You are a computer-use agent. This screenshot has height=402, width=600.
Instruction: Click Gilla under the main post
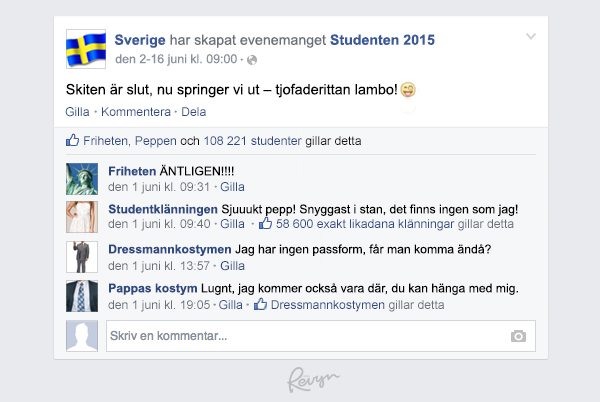tap(77, 112)
